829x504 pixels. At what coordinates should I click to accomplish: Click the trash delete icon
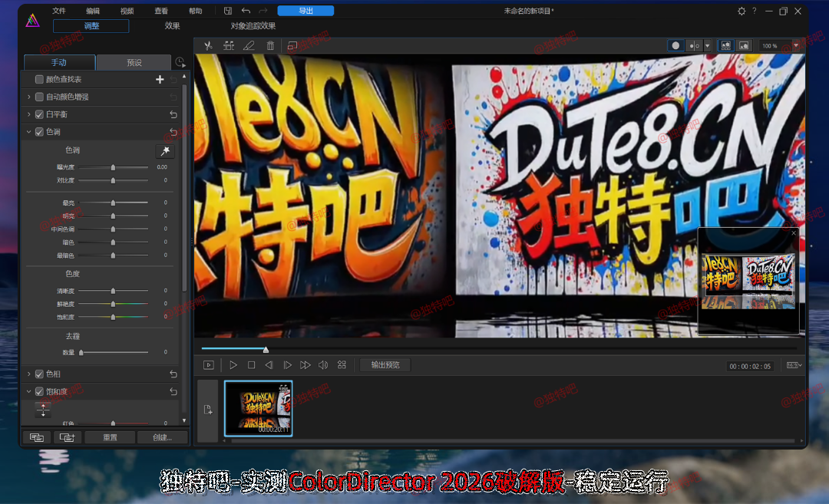pyautogui.click(x=270, y=46)
